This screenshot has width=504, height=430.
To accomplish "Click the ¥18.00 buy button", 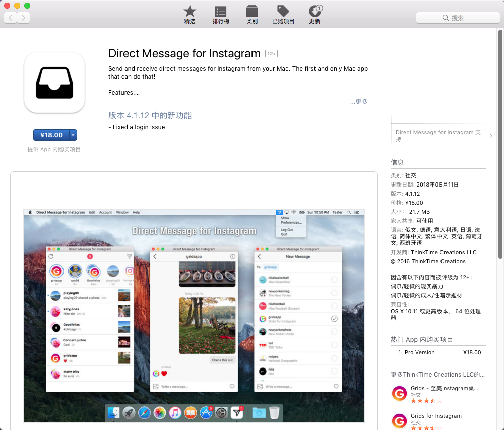I will pyautogui.click(x=51, y=135).
